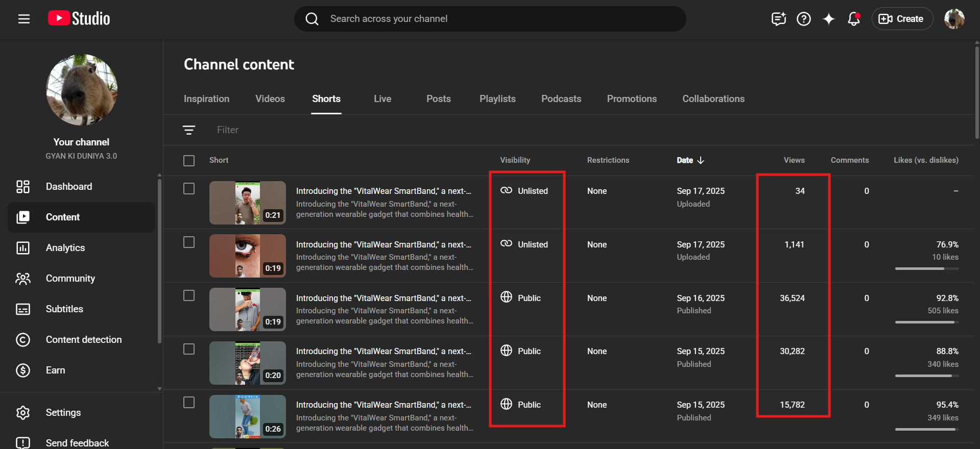Open the feedback comments icon in header
This screenshot has width=980, height=449.
(x=778, y=19)
